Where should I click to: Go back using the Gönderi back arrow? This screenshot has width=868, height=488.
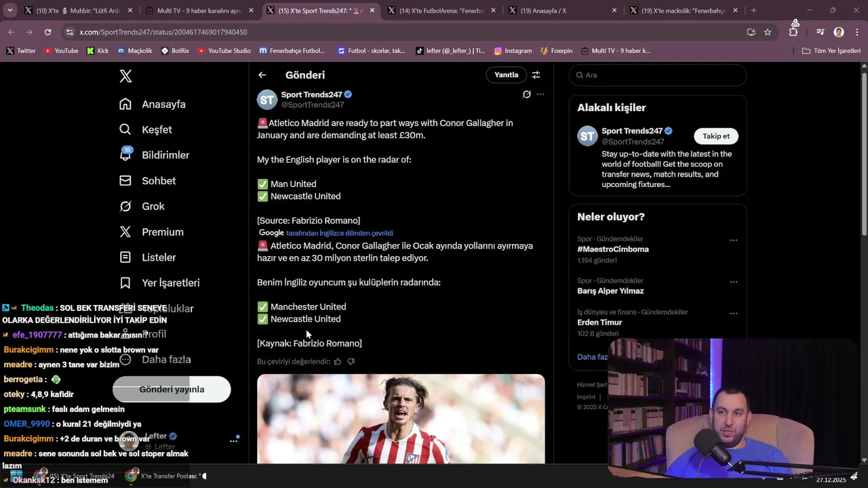[262, 75]
